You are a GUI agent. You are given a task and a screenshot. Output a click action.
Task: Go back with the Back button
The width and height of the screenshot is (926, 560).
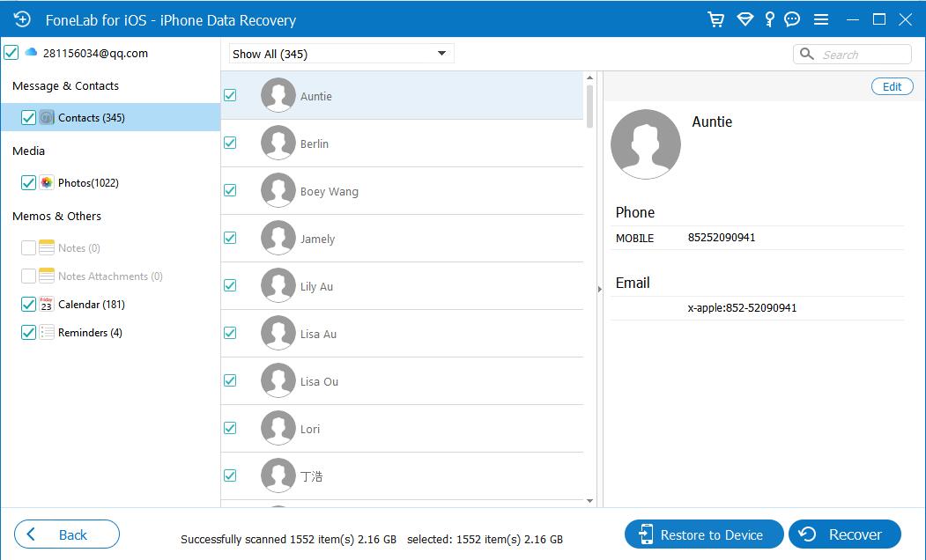67,534
